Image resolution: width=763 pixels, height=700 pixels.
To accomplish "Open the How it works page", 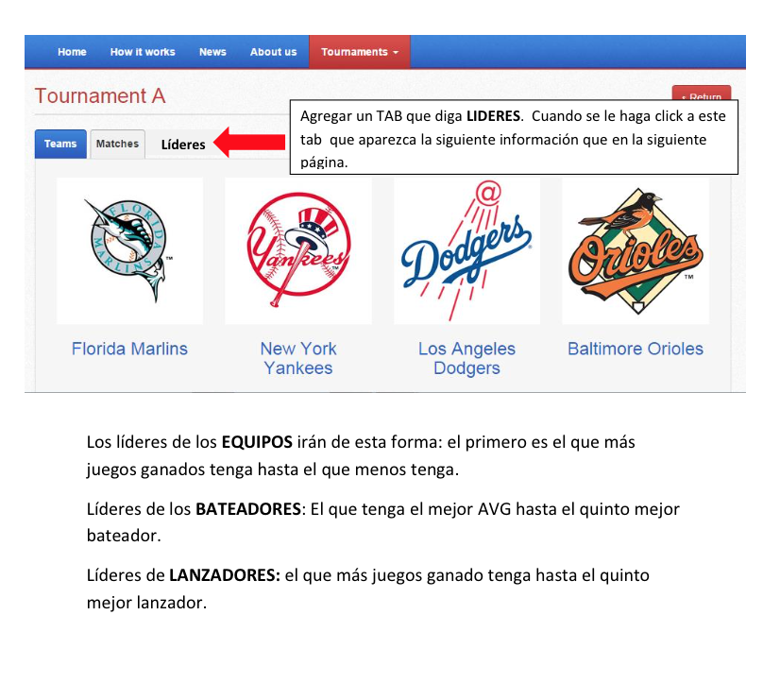I will pyautogui.click(x=143, y=52).
